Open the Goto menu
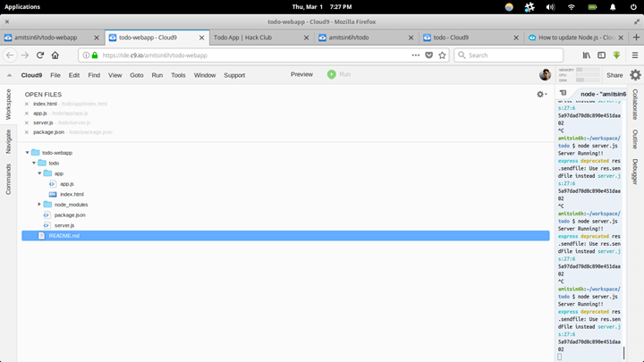Screen dimensions: 644x362 click(x=137, y=75)
